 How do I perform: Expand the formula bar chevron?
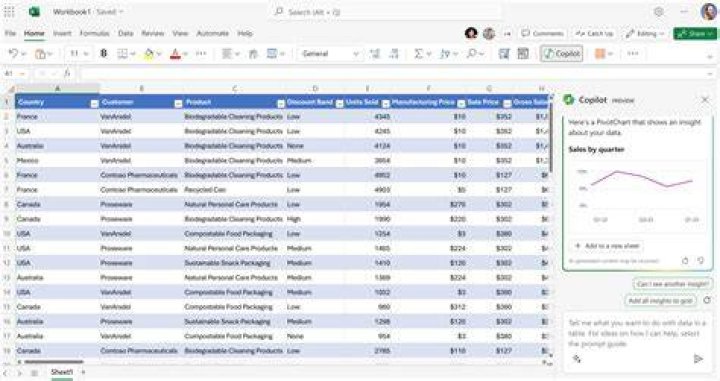tap(710, 73)
